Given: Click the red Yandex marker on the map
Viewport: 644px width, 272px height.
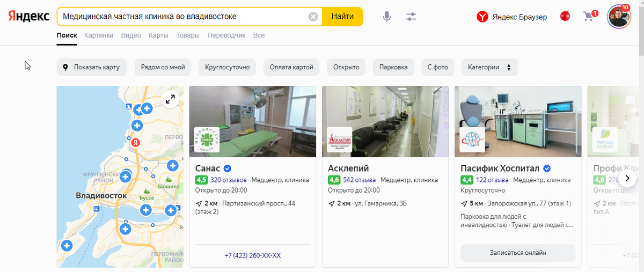Looking at the screenshot, I should (x=136, y=143).
